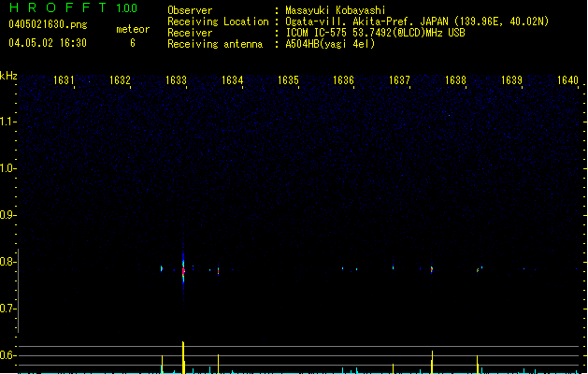Viewport: 588px width, 374px height.
Task: Click the 0.8 frequency axis label
Action: click(x=7, y=262)
